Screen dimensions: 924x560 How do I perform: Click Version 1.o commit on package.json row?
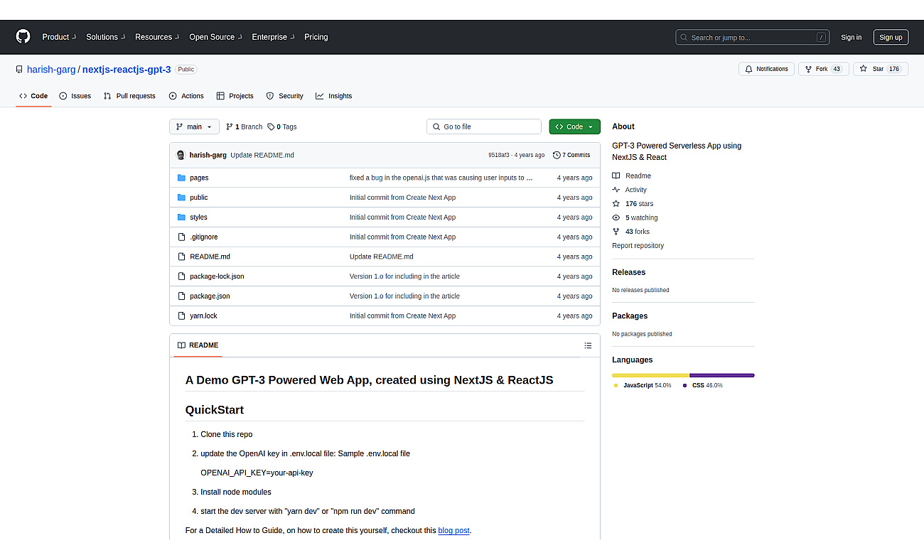pyautogui.click(x=404, y=296)
